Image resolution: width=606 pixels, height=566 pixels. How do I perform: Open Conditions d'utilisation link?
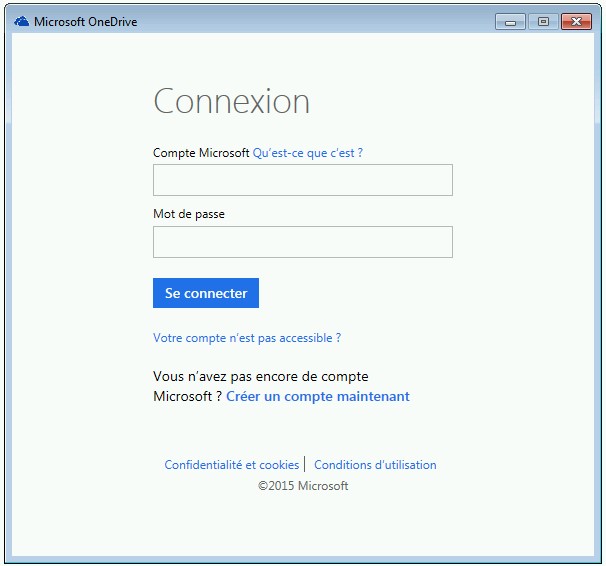pos(375,465)
